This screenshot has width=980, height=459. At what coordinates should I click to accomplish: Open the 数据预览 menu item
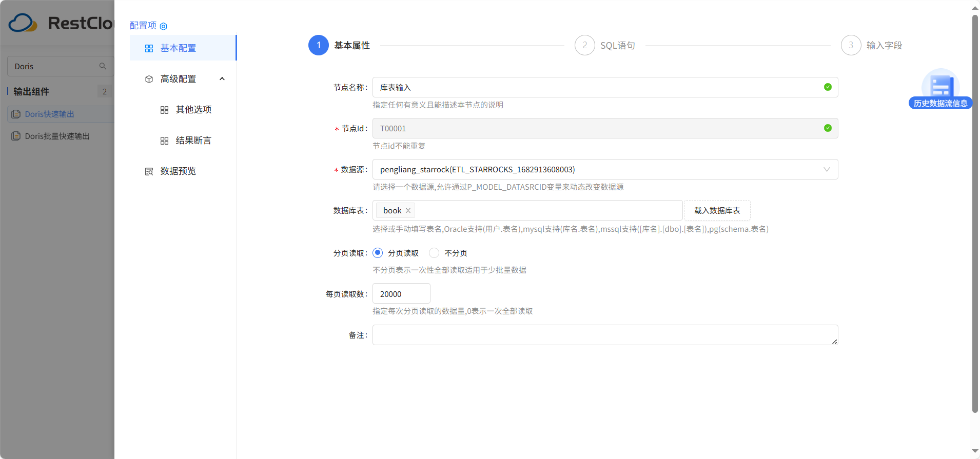click(183, 171)
